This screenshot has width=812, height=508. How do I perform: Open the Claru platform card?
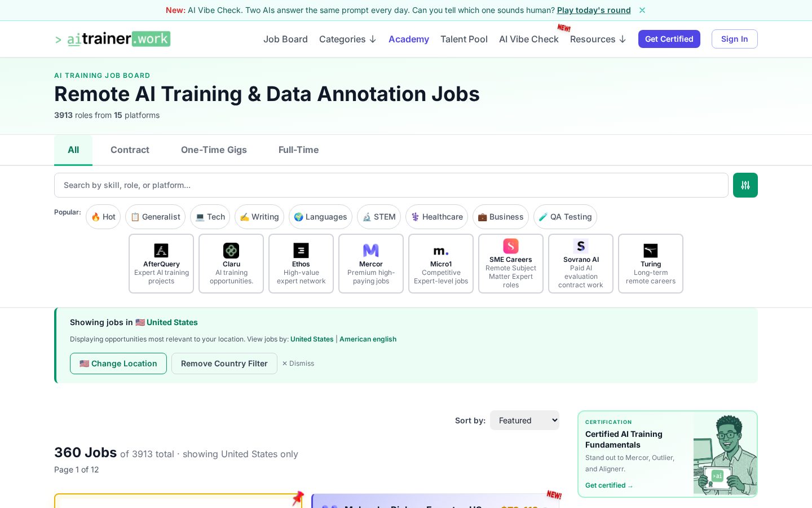tap(231, 264)
